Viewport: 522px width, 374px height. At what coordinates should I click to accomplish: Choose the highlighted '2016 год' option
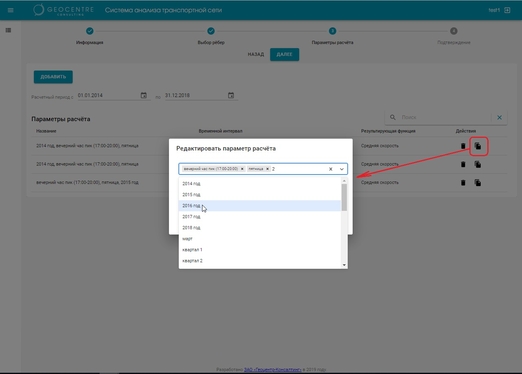[x=260, y=206]
